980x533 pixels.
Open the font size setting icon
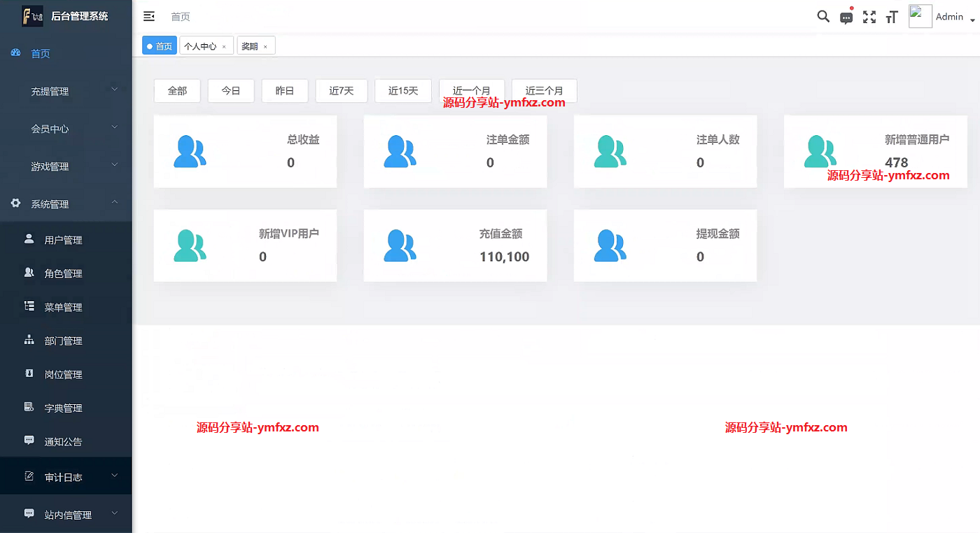(x=891, y=17)
